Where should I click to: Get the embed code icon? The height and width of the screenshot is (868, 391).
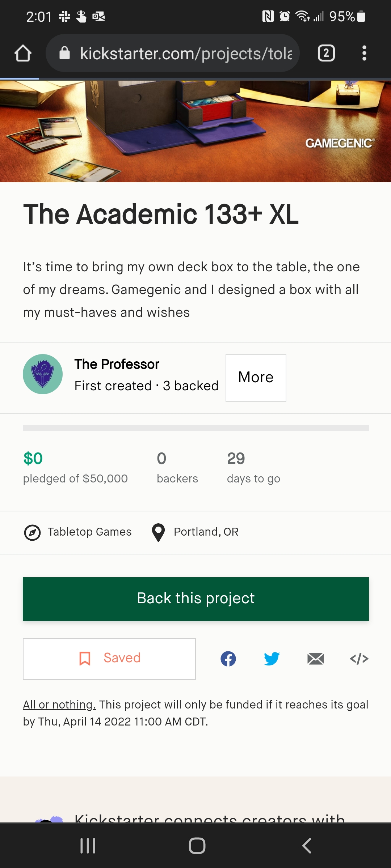[x=359, y=659]
